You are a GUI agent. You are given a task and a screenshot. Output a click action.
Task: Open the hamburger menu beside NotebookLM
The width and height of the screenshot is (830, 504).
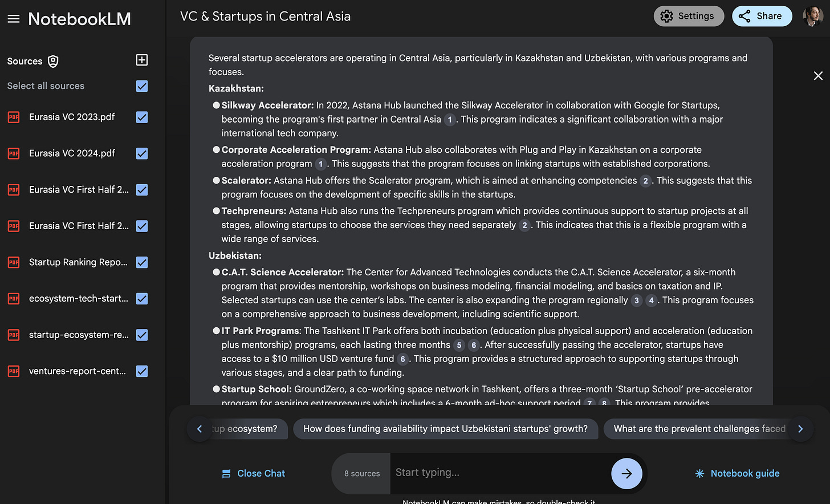coord(14,19)
